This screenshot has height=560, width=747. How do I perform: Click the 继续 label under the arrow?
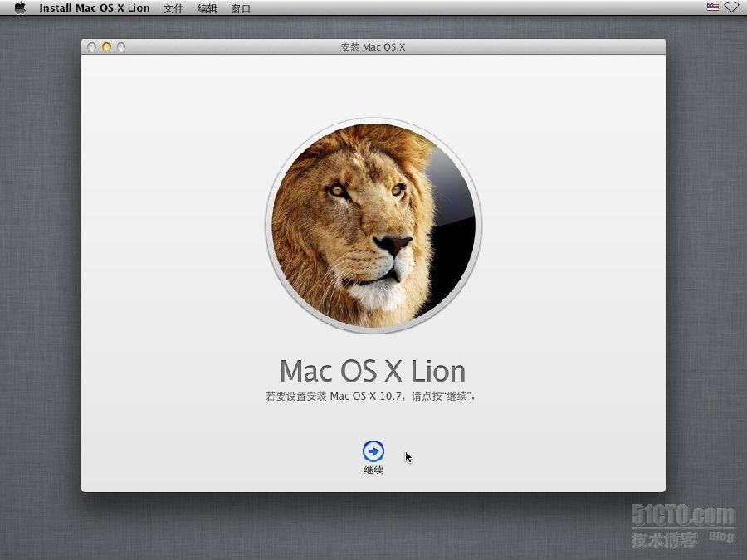coord(373,470)
